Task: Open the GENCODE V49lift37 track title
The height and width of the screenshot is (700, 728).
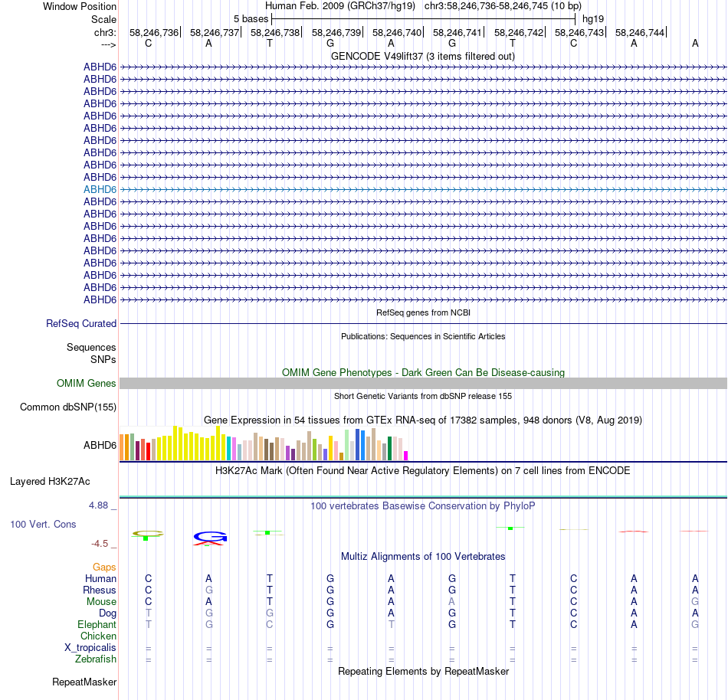Action: (422, 56)
